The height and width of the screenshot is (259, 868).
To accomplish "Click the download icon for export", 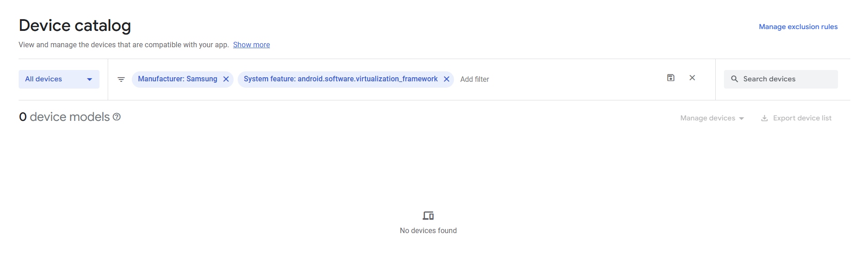I will (764, 118).
